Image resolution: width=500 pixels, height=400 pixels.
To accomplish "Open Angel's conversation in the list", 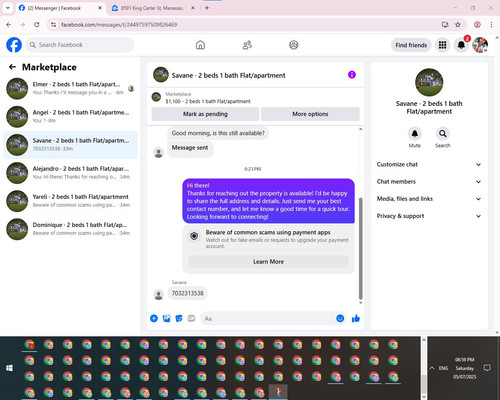I will click(70, 116).
